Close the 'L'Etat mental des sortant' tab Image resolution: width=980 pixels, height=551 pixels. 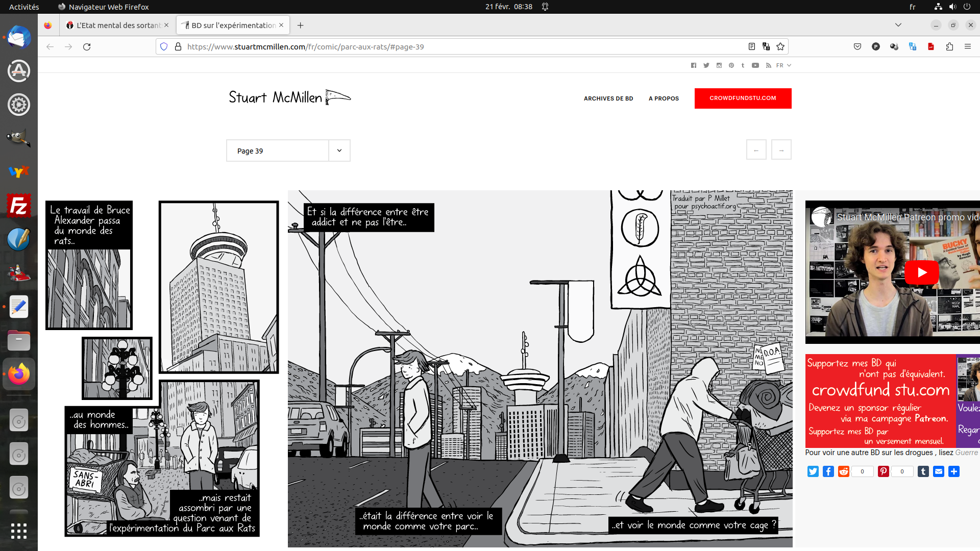pos(166,25)
